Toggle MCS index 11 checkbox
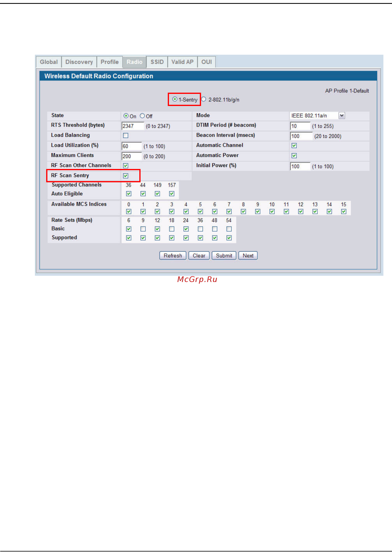The image size is (392, 558). coord(286,212)
